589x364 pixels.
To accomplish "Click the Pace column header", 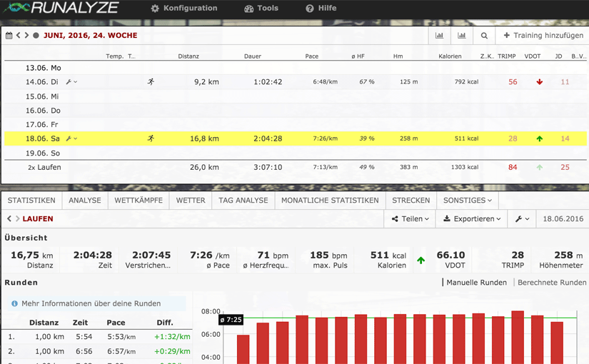I will click(312, 56).
